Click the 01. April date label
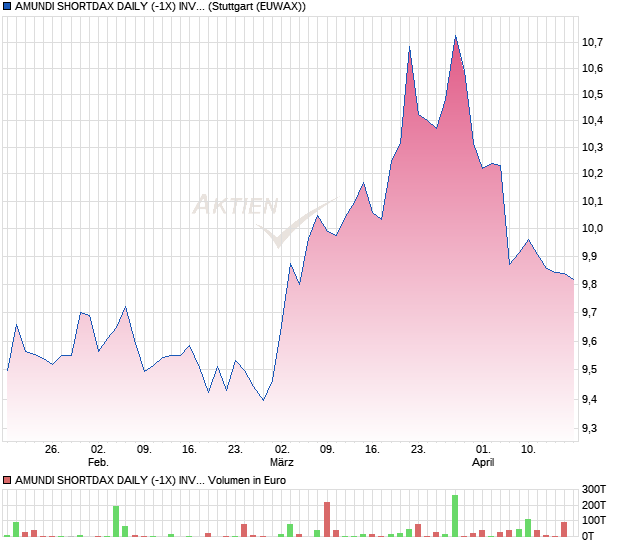Screen dimensions: 620x546 [x=483, y=455]
